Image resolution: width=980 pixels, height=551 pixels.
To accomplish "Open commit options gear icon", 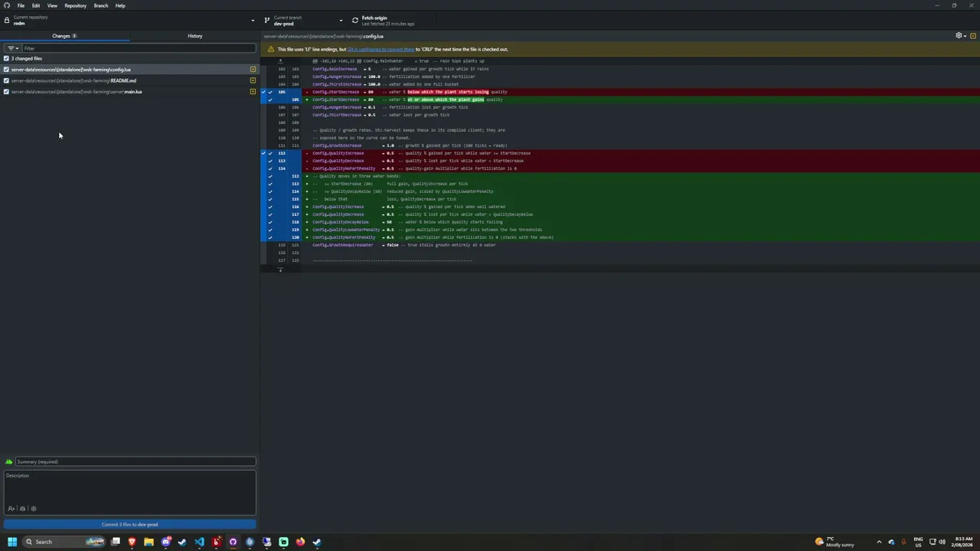I will point(33,509).
